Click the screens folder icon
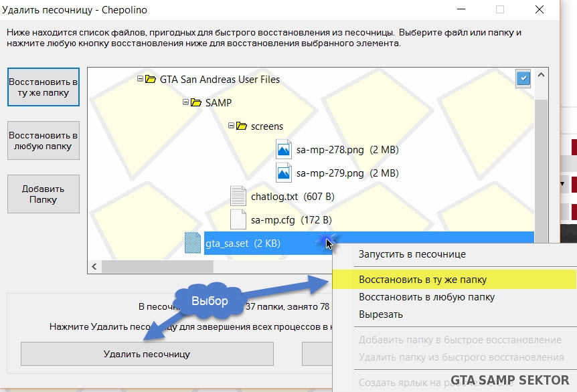 click(x=242, y=126)
